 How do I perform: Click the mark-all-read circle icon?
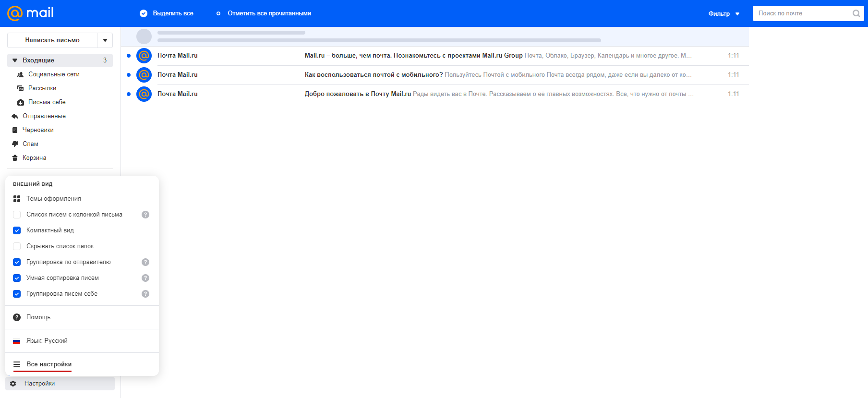coord(218,13)
